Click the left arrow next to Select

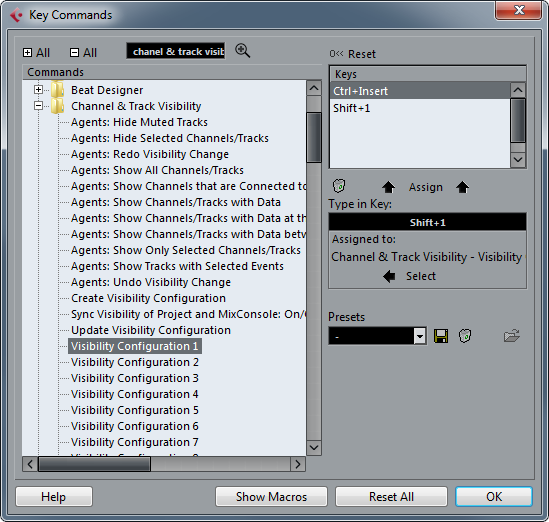point(389,276)
